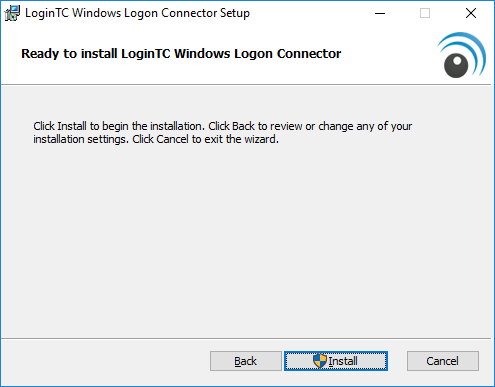
Task: Open the installer icon system menu
Action: 12,13
